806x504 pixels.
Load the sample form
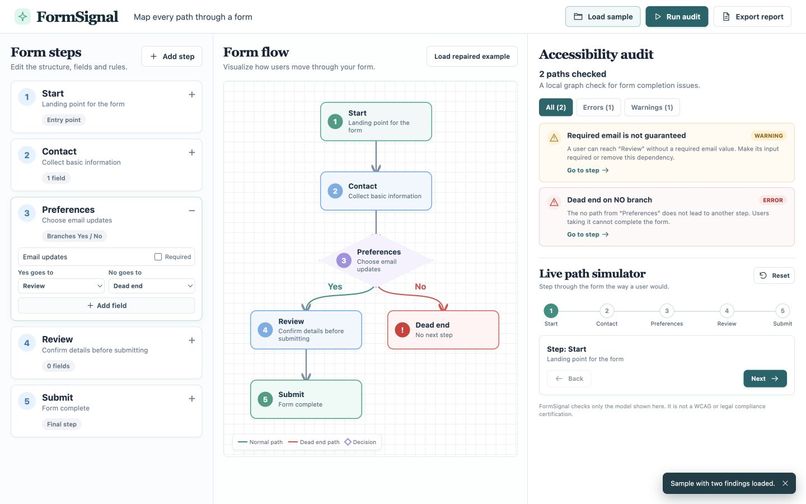[x=602, y=16]
